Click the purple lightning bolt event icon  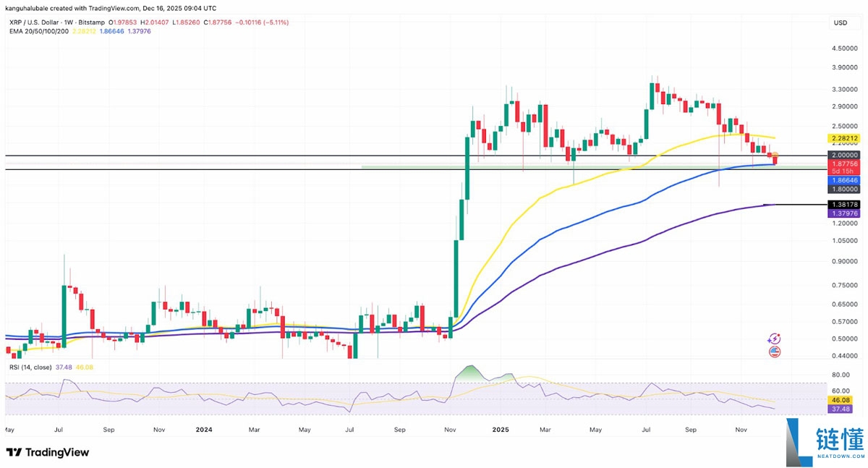[x=775, y=339]
